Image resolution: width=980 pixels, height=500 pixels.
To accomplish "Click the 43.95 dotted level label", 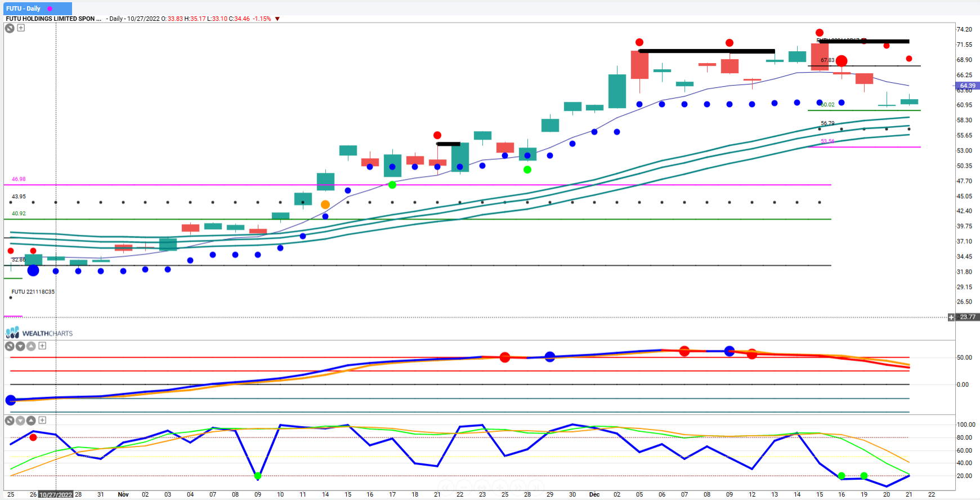I will pyautogui.click(x=19, y=197).
